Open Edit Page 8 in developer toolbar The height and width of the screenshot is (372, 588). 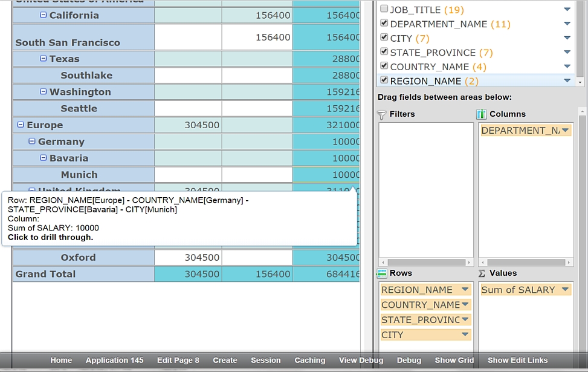(x=178, y=361)
